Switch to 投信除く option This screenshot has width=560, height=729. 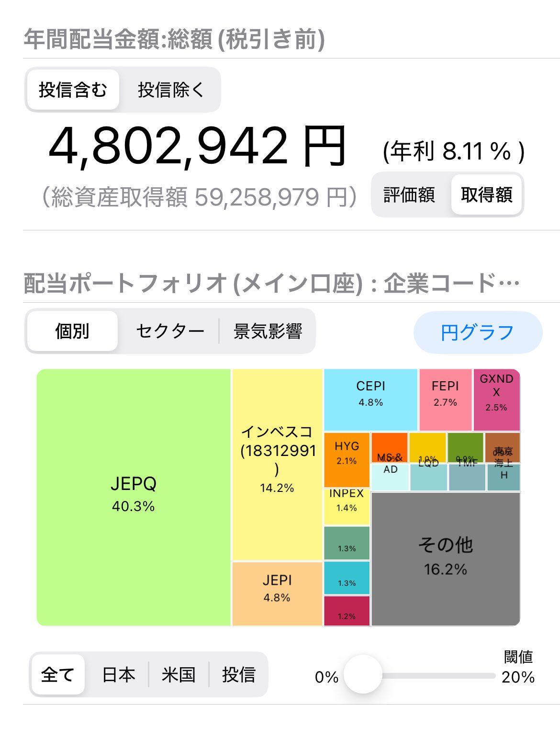point(170,90)
